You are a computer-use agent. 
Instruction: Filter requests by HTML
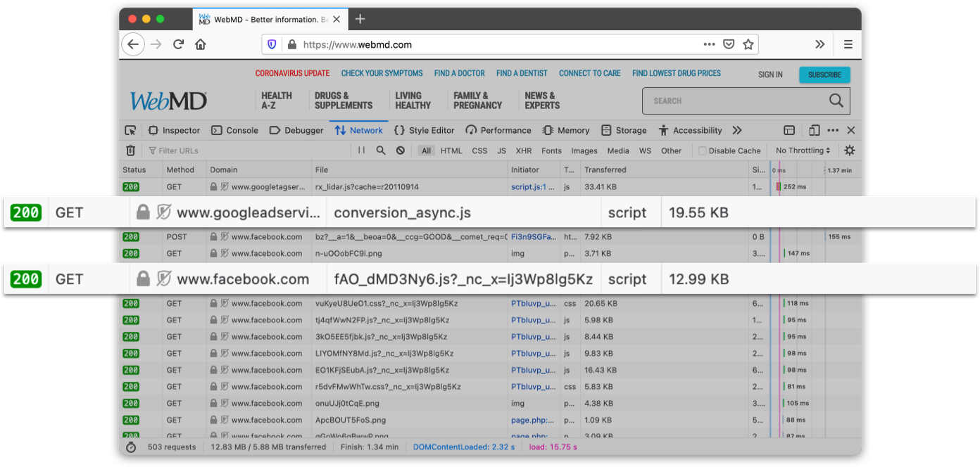451,151
